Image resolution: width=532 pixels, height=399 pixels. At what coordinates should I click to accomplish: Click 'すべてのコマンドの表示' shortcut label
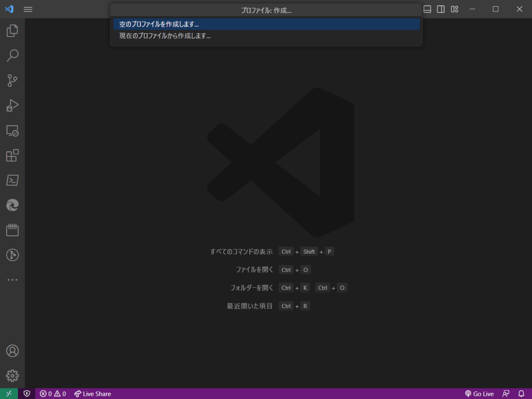click(241, 251)
